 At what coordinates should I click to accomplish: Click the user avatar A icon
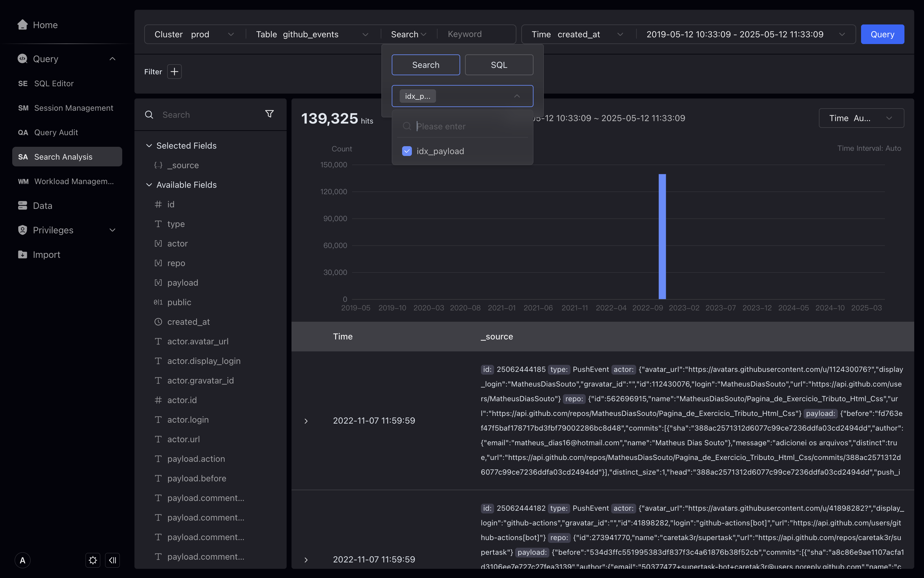[23, 560]
